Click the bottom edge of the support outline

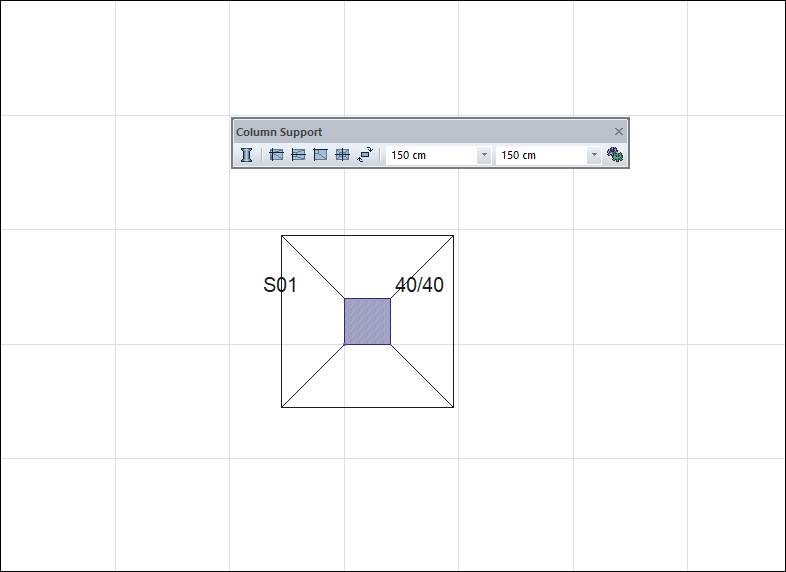coord(367,407)
